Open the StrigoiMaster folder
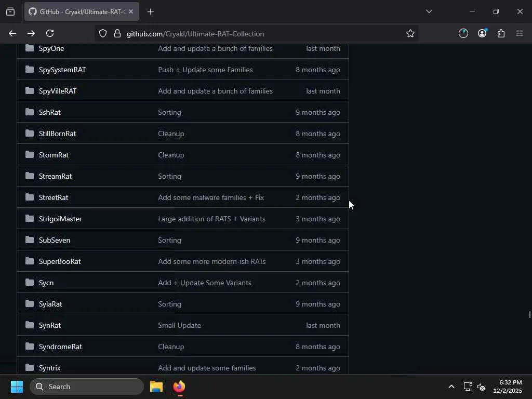The image size is (532, 399). click(60, 219)
